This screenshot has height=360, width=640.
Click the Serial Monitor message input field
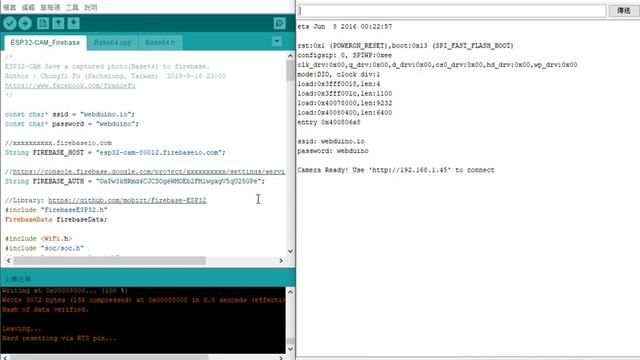[x=452, y=11]
